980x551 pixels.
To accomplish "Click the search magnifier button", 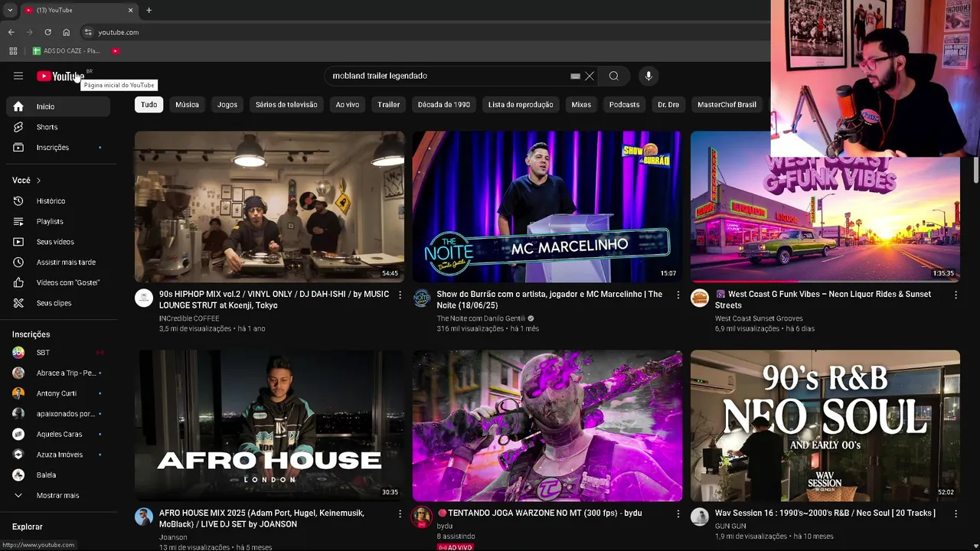I will point(613,76).
